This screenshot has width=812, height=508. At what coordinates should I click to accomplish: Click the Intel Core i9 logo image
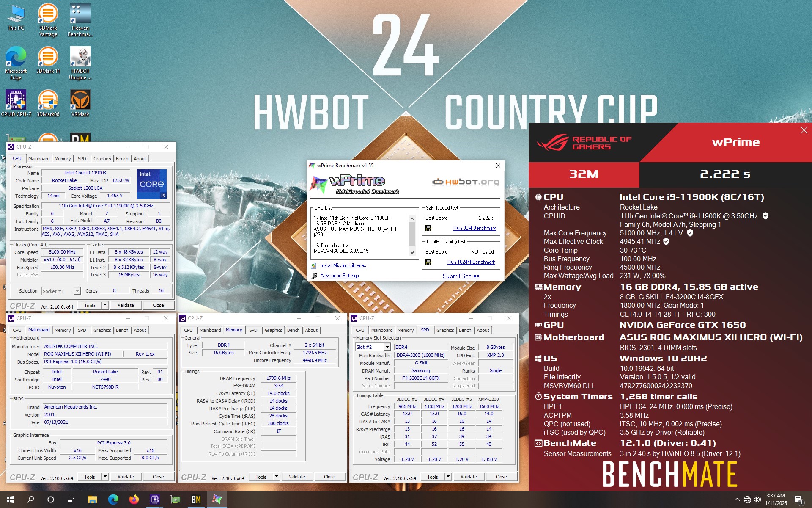[152, 184]
